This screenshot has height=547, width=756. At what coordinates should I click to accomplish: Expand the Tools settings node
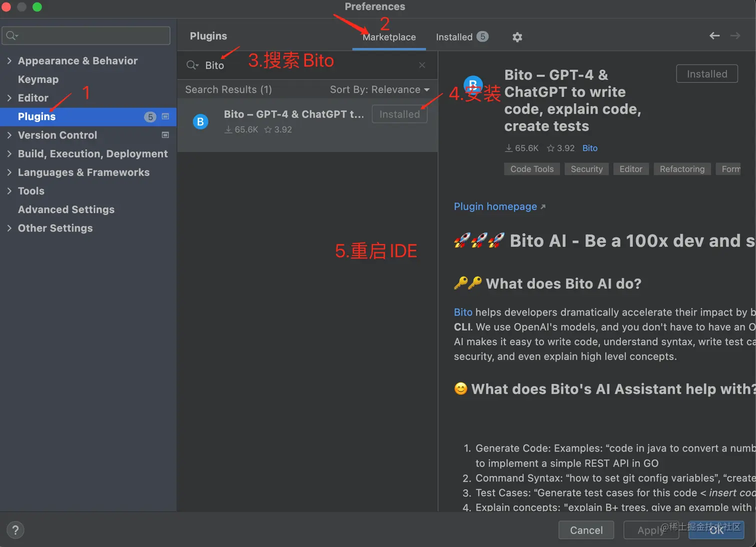click(9, 191)
